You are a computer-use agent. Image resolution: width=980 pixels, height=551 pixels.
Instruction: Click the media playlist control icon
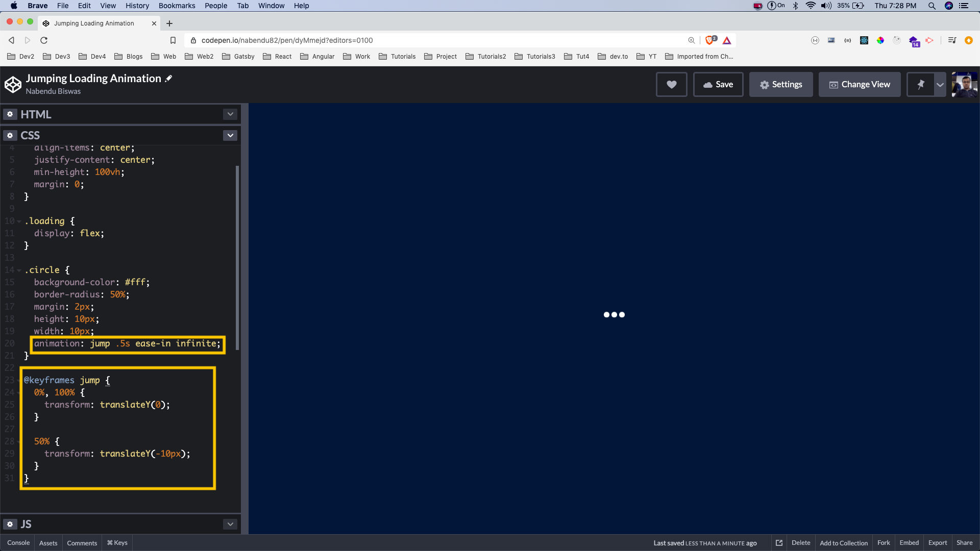(x=952, y=40)
